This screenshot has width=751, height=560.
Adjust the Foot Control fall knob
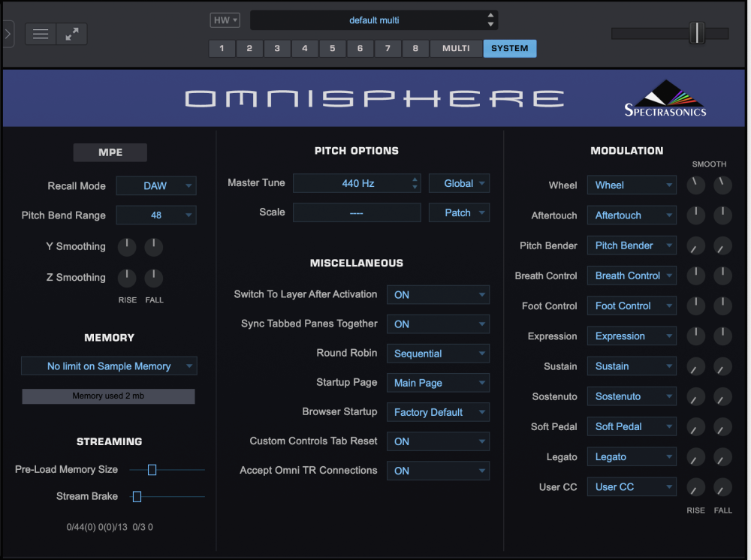tap(722, 306)
